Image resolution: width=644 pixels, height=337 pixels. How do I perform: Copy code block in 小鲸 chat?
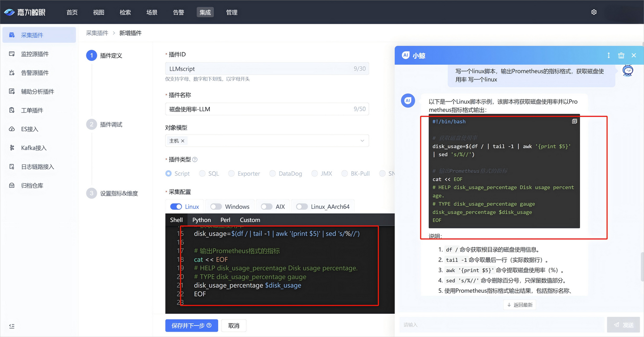coord(574,121)
